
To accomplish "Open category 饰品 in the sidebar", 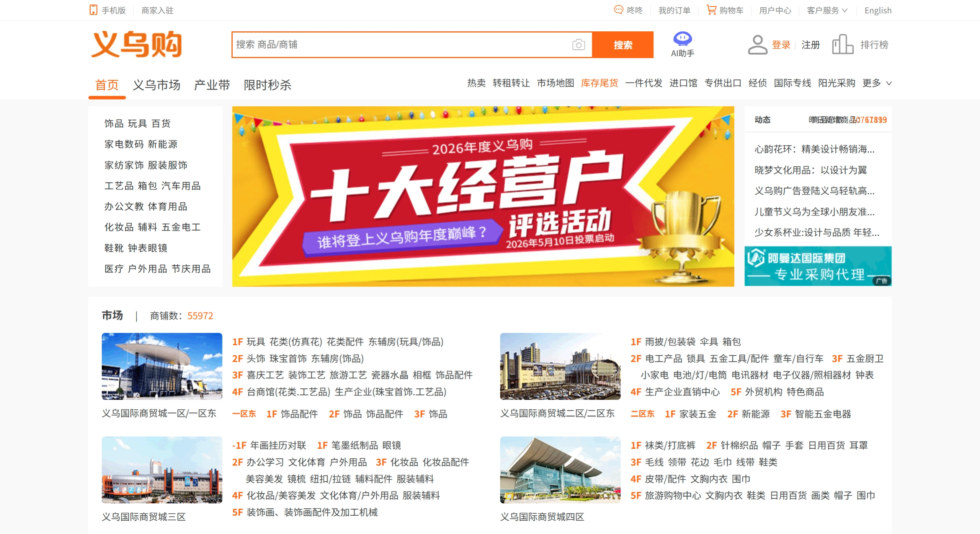I will point(114,124).
